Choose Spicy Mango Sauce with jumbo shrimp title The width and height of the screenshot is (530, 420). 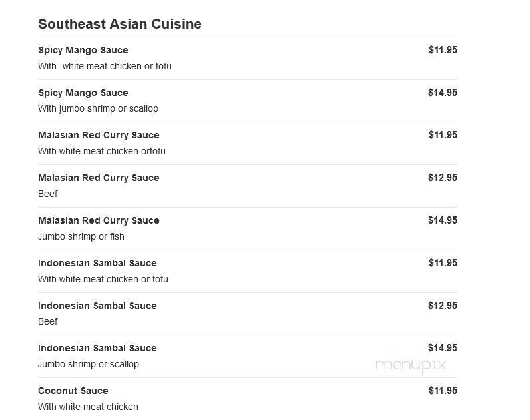(83, 93)
